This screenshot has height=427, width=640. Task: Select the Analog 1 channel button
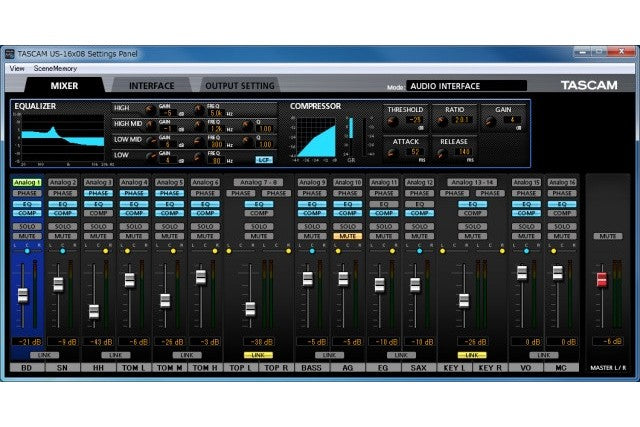coord(27,182)
